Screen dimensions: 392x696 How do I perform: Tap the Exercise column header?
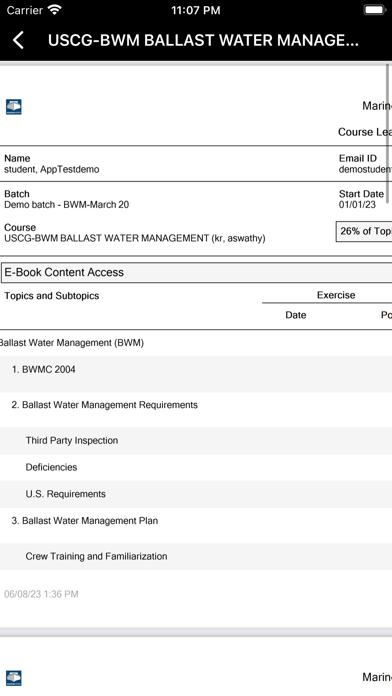click(336, 295)
